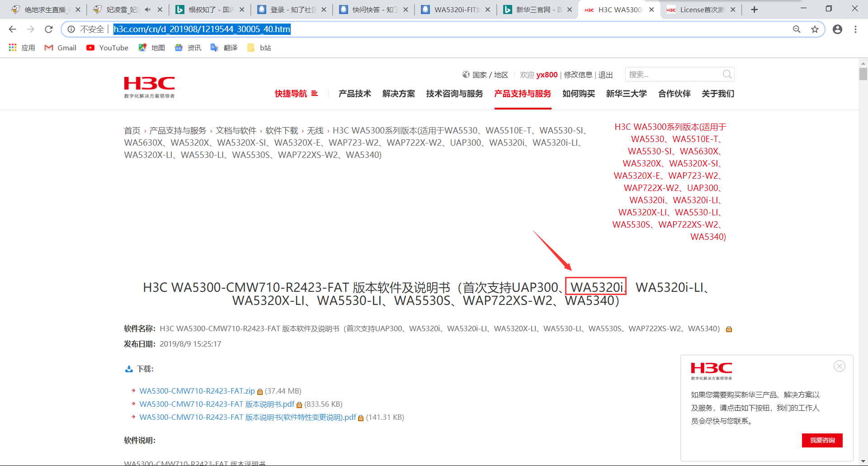This screenshot has width=868, height=466.
Task: Open the 技术咨询与服务 menu
Action: point(454,94)
